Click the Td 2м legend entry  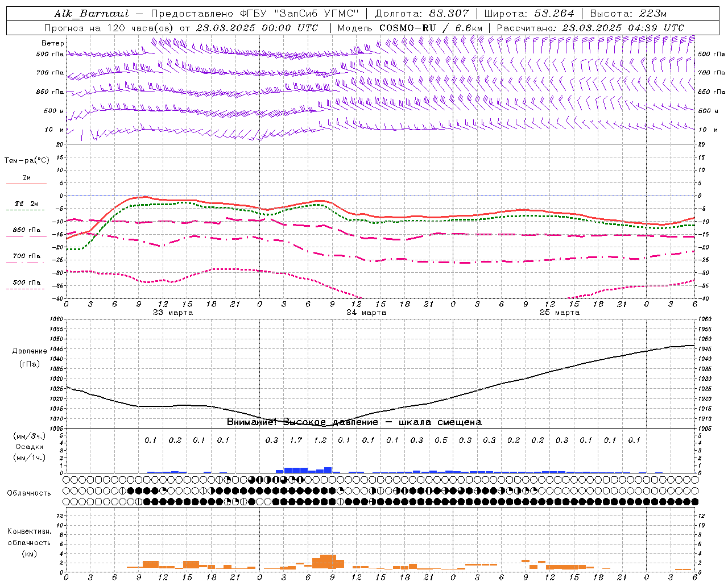[x=27, y=203]
